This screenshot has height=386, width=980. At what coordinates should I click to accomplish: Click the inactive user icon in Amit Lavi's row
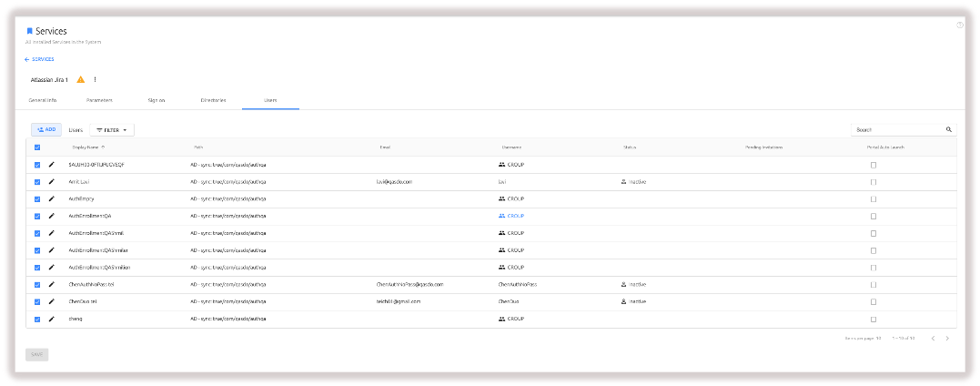click(623, 181)
